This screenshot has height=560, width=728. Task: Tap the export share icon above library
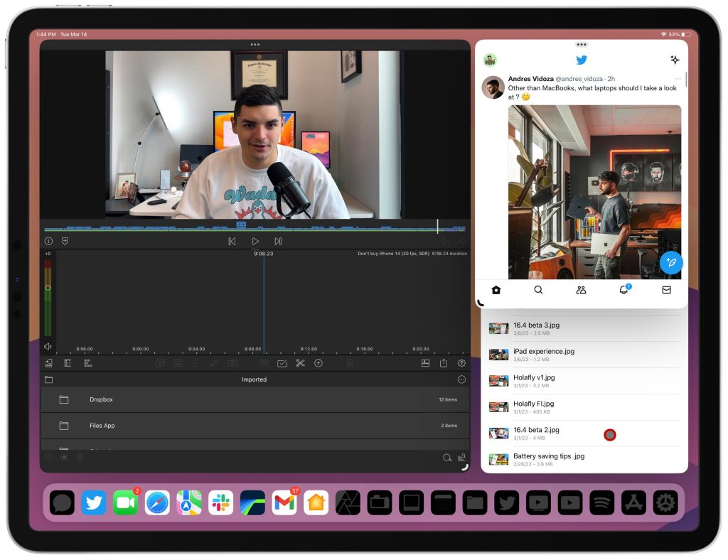point(444,363)
